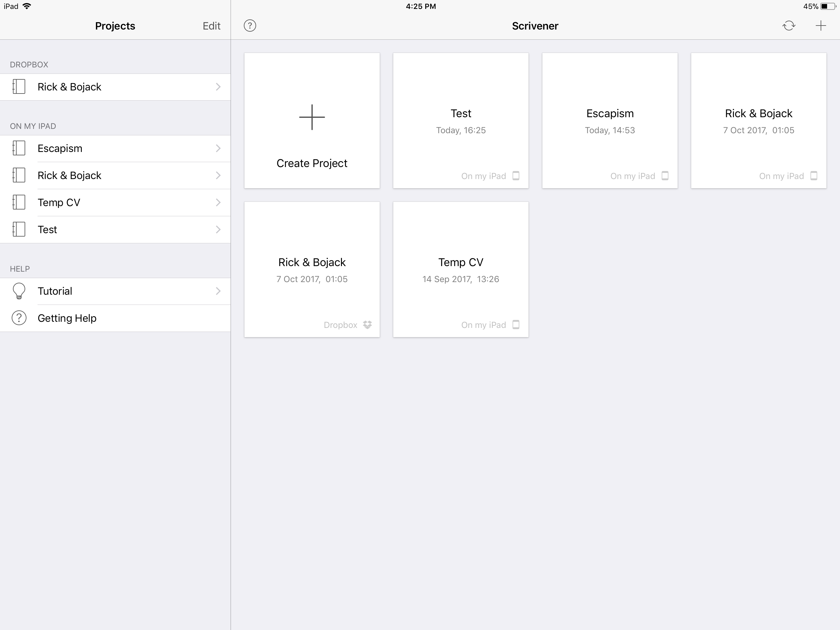Image resolution: width=840 pixels, height=630 pixels.
Task: Tap the binder icon for Dropbox Rick & Bojack
Action: point(19,87)
